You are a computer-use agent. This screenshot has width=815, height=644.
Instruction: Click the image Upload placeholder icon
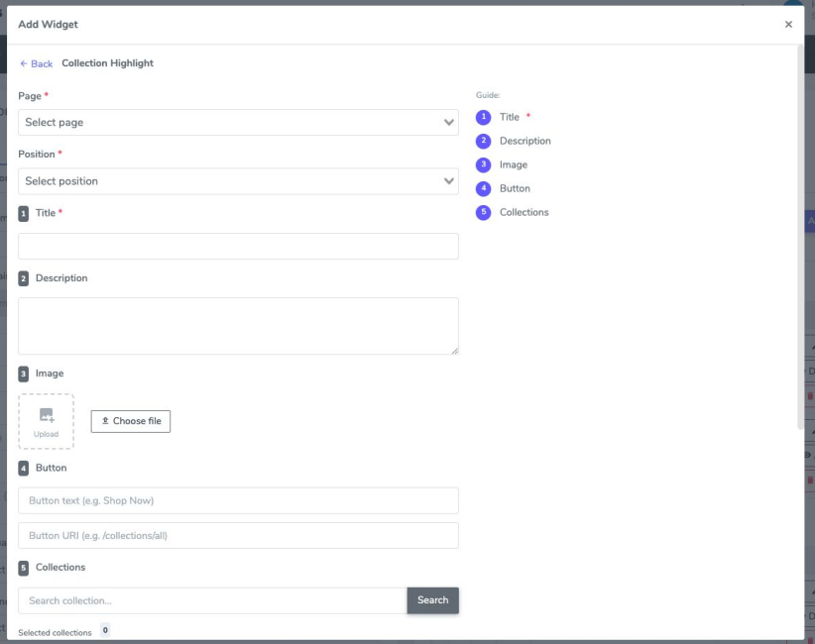point(47,415)
